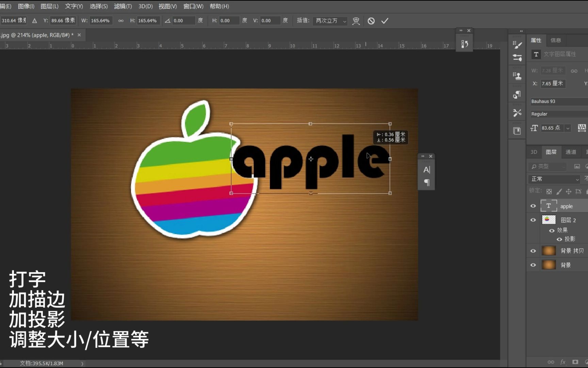
Task: Open the font size dropdown arrow
Action: pyautogui.click(x=568, y=128)
